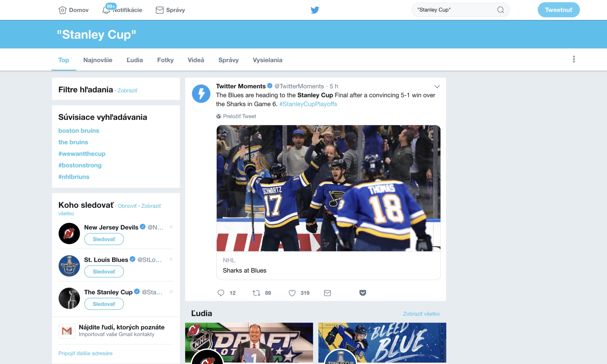Click The Stanley Cup account name
The image size is (607, 364).
(x=109, y=292)
